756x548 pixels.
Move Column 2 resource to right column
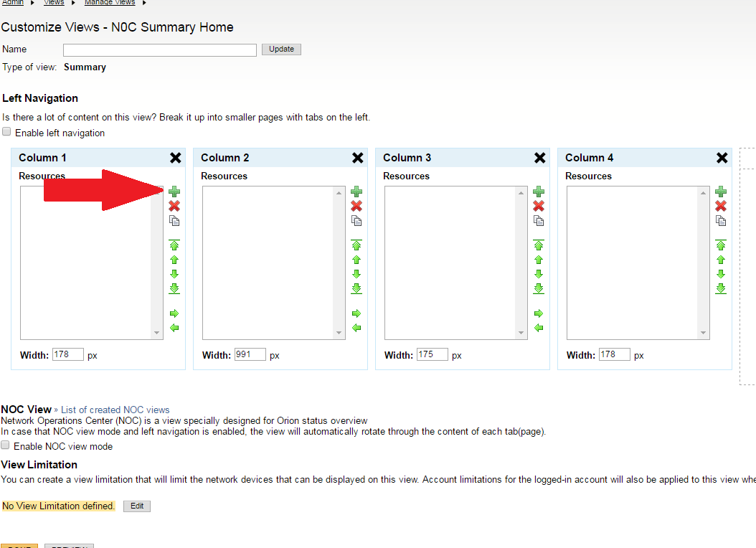356,313
